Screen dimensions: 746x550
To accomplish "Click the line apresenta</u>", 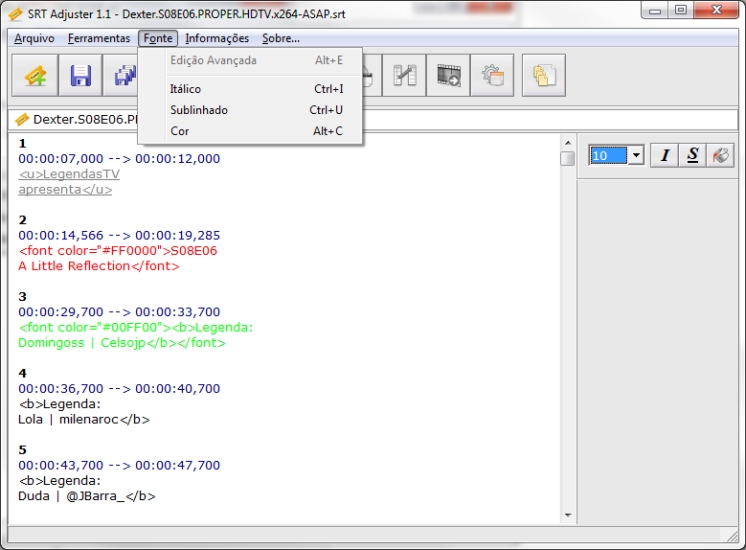I will (65, 189).
